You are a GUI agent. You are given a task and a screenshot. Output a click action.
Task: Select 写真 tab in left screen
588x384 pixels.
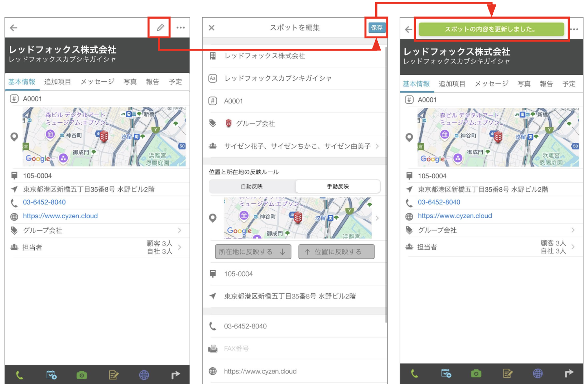pos(130,82)
